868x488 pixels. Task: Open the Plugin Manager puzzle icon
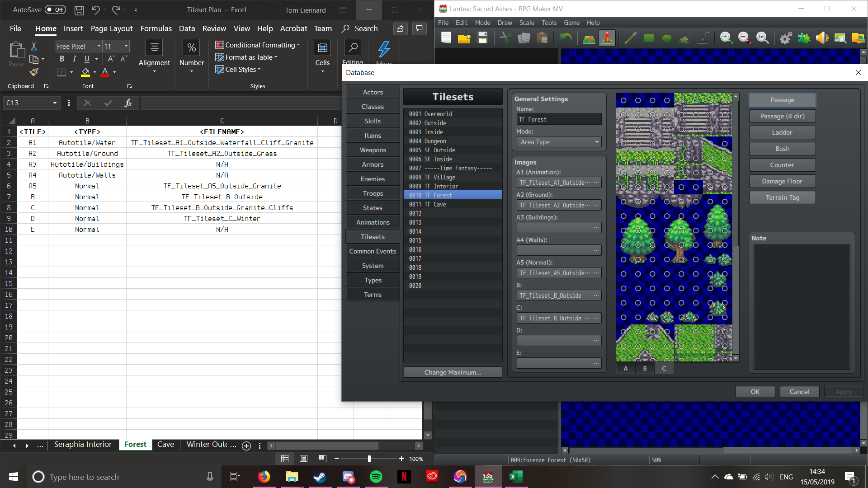pyautogui.click(x=804, y=38)
